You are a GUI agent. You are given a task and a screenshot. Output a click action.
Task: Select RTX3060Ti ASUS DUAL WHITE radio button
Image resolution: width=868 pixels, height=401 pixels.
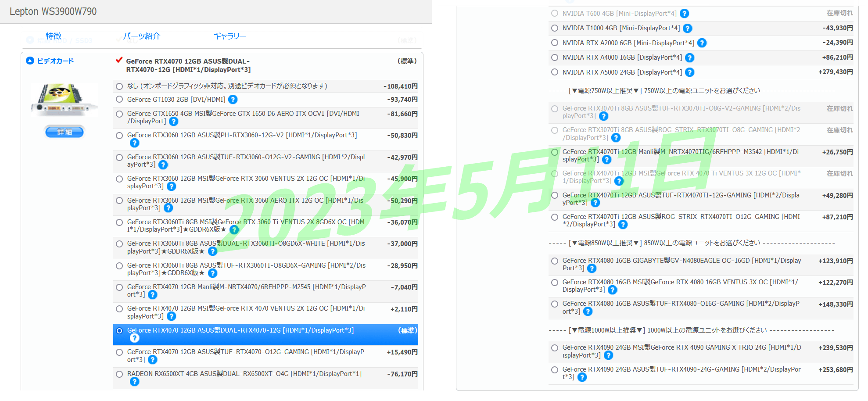[x=119, y=244]
